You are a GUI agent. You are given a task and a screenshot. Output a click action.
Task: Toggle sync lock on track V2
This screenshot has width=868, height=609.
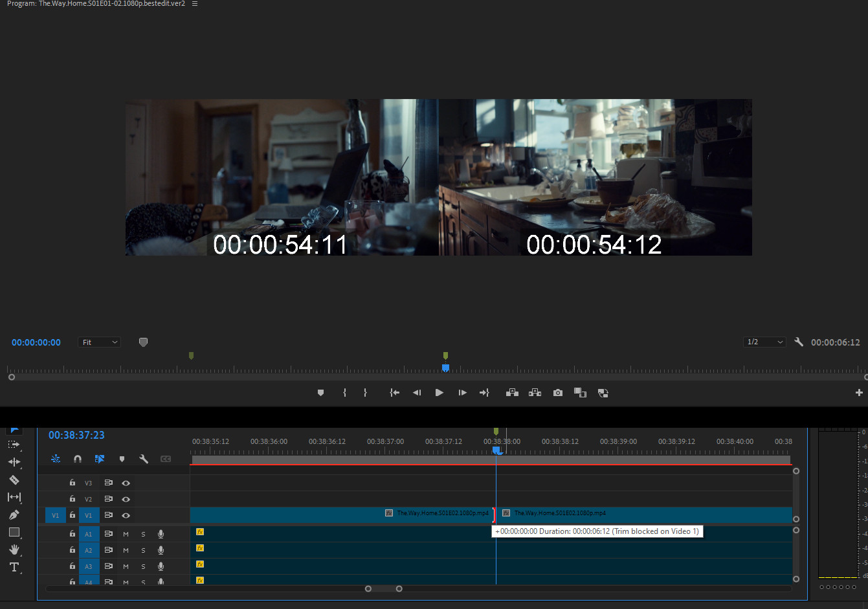(x=108, y=499)
